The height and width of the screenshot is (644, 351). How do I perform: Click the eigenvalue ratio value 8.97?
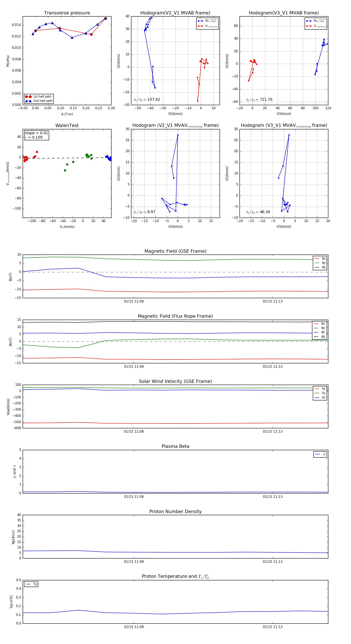(151, 212)
